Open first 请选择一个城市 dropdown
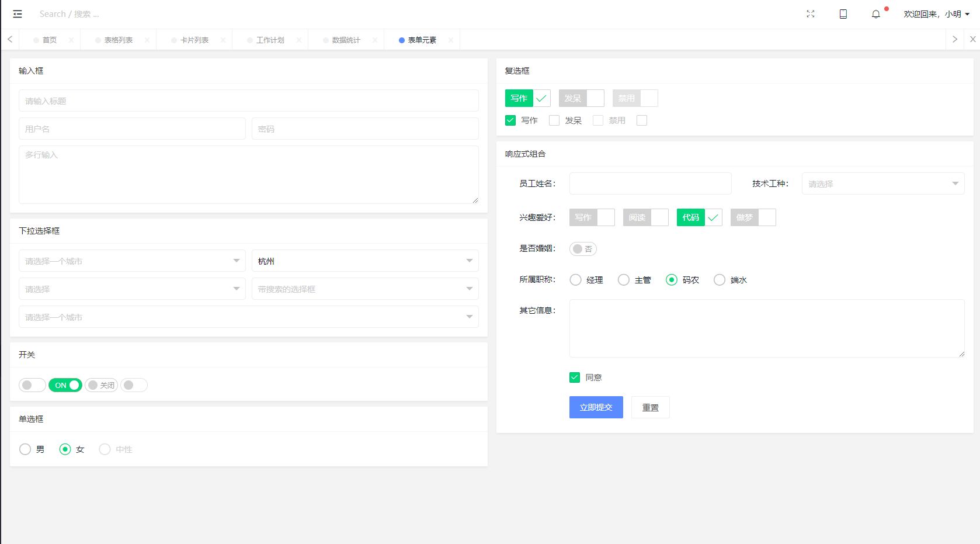 132,261
